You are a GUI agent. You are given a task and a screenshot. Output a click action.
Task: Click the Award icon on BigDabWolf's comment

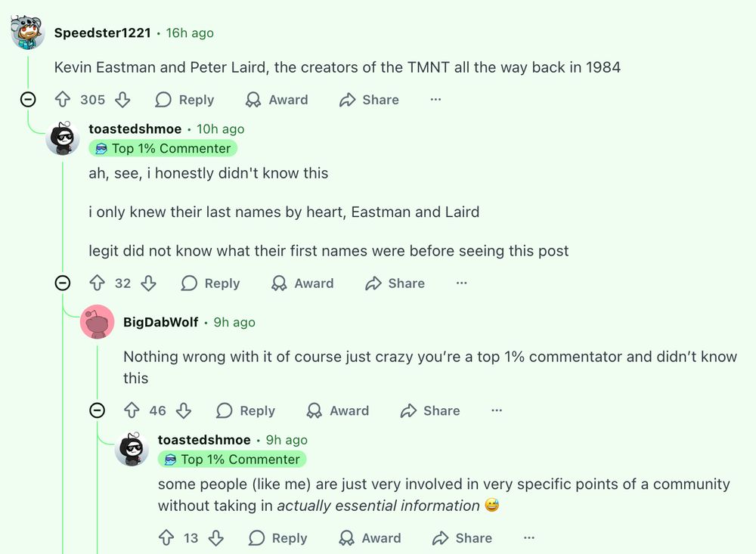[314, 411]
